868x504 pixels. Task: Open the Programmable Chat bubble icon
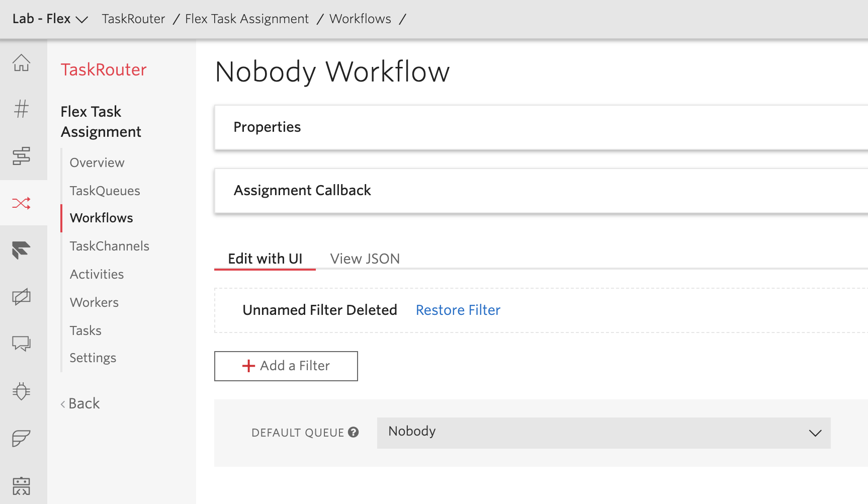[21, 344]
